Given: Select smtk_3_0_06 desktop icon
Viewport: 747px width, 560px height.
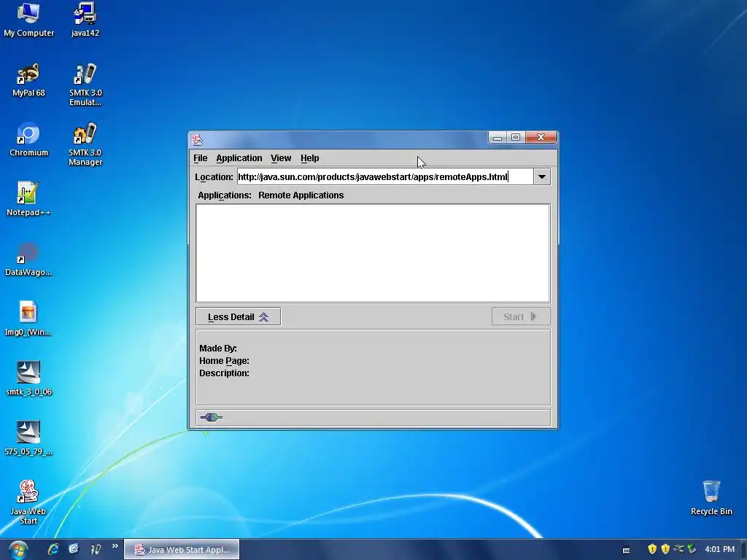Looking at the screenshot, I should click(28, 379).
